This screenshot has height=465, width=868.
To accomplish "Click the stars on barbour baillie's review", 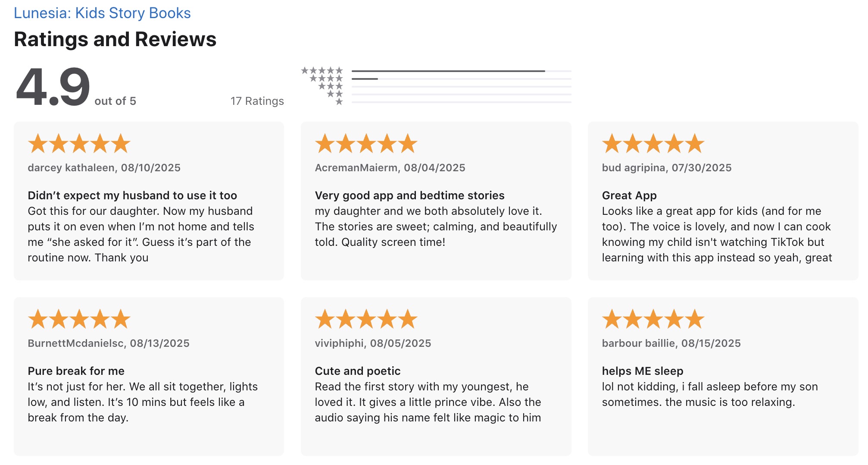I will point(653,319).
